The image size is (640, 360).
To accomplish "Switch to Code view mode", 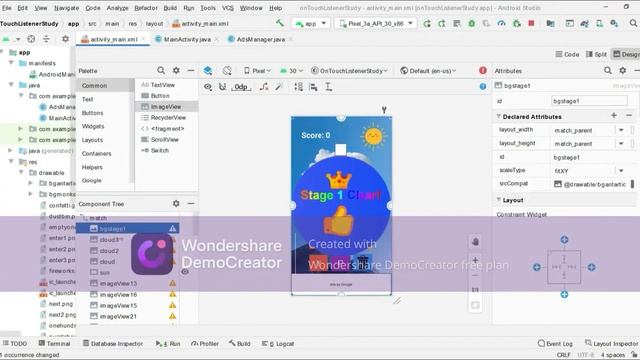I will [x=567, y=54].
